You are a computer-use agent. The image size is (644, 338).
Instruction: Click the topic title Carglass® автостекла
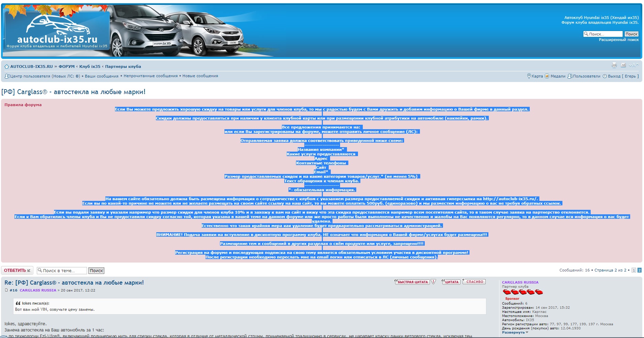point(73,92)
